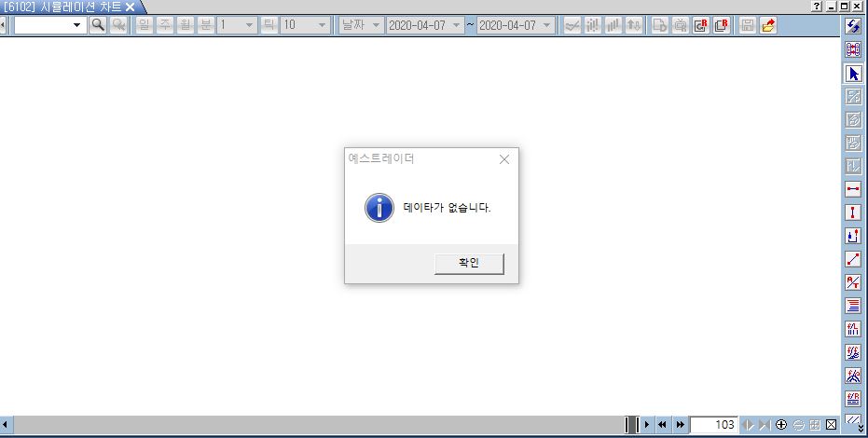Click the fast-forward double arrow button
The width and height of the screenshot is (868, 438).
click(681, 425)
